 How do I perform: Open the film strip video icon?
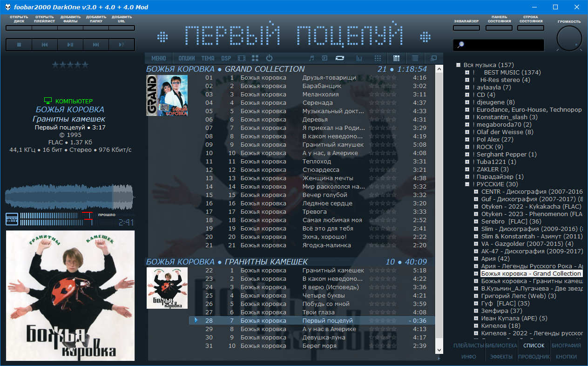pos(241,58)
